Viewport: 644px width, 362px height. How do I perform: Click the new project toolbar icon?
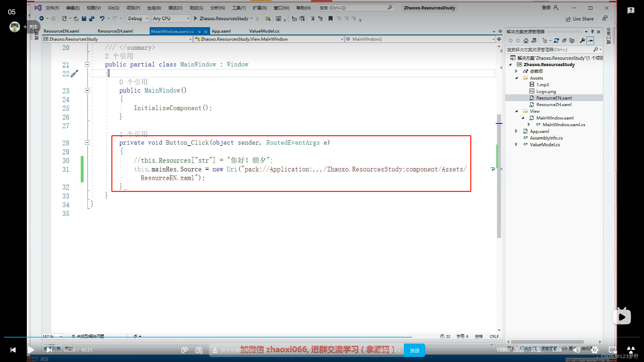coord(64,18)
